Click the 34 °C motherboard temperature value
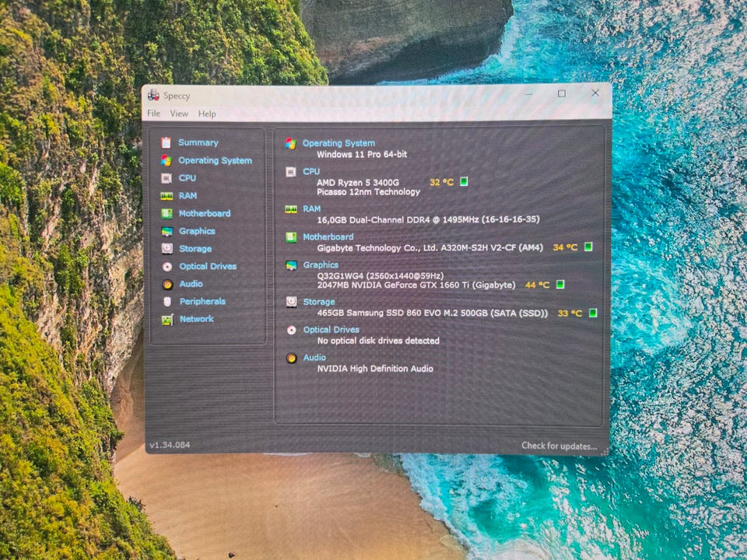747x560 pixels. coord(565,247)
